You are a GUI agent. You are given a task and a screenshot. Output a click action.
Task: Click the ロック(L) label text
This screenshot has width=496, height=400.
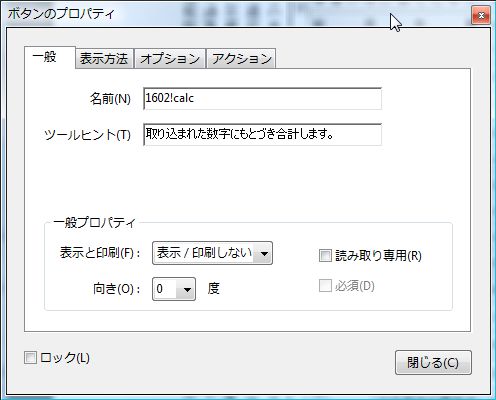click(x=65, y=358)
